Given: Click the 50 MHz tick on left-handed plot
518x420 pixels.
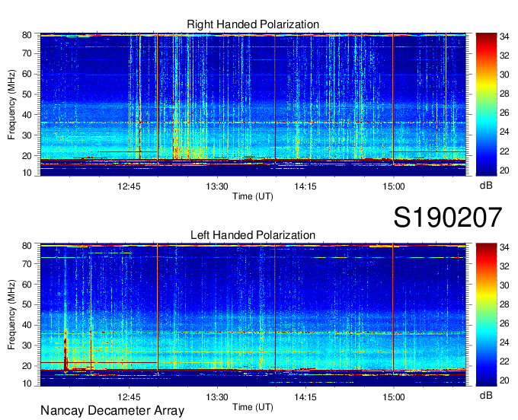Looking at the screenshot, I should [x=27, y=304].
